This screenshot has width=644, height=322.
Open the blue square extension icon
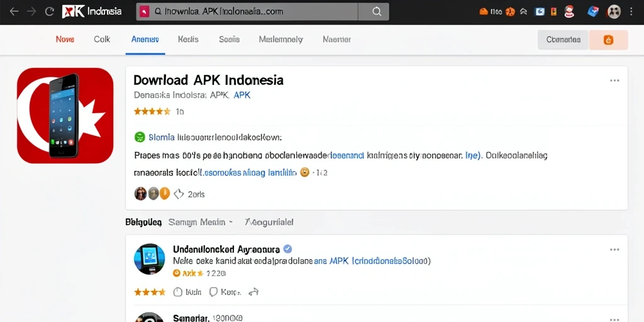coord(540,12)
